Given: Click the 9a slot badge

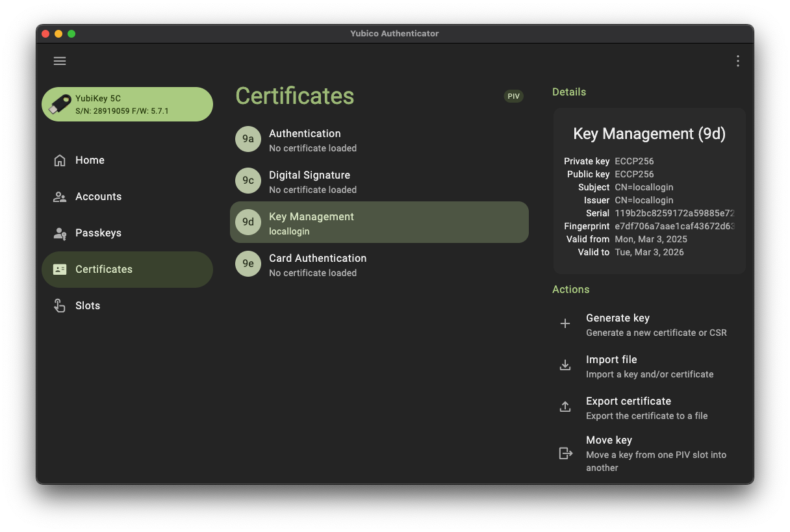Looking at the screenshot, I should (x=248, y=139).
